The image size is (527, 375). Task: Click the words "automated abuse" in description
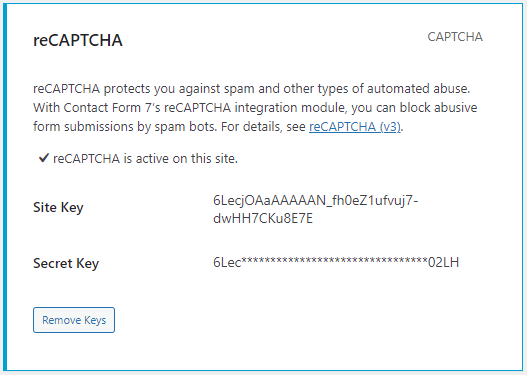(418, 89)
